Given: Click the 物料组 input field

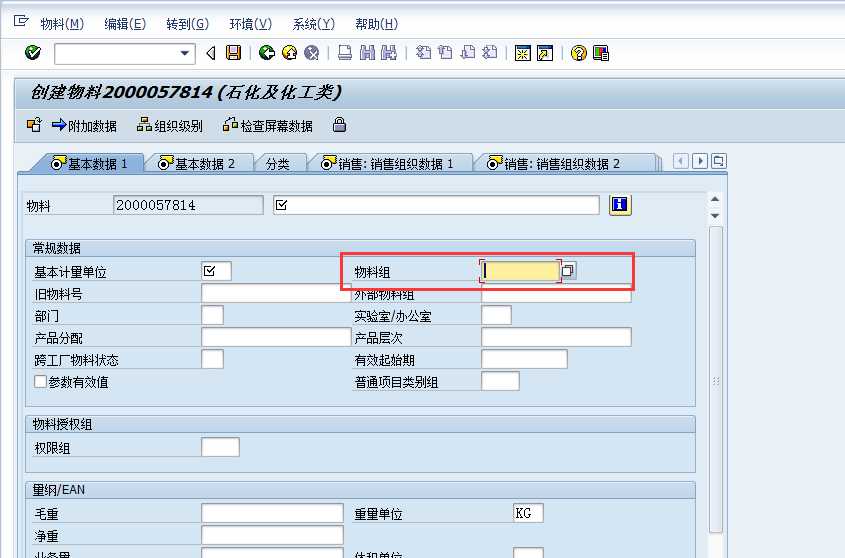Looking at the screenshot, I should coord(520,271).
